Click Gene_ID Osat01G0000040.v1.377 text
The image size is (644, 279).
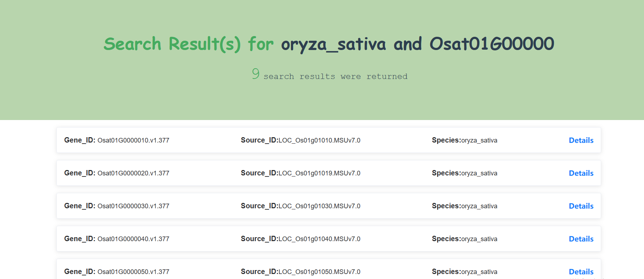point(133,239)
